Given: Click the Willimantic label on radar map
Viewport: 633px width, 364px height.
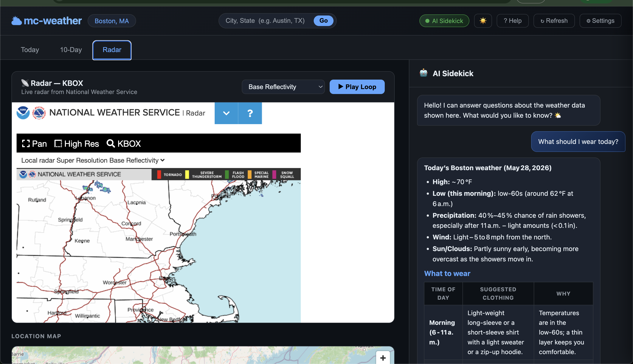Looking at the screenshot, I should (x=87, y=316).
